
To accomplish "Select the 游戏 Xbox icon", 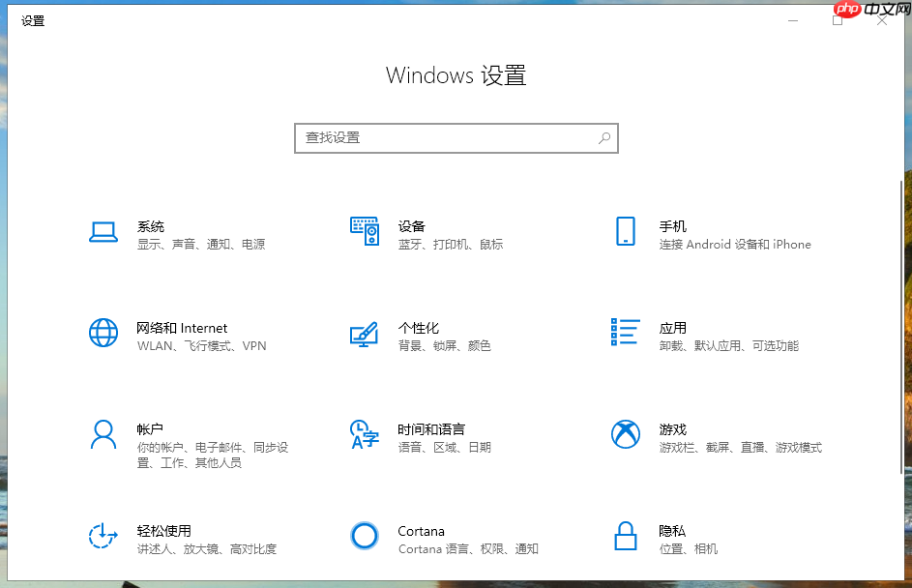I will click(x=625, y=435).
